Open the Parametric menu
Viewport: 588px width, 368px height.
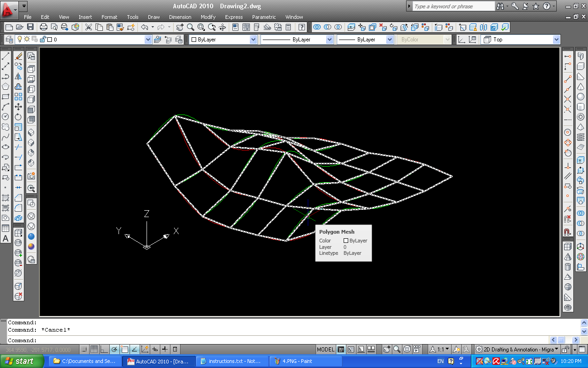click(264, 17)
